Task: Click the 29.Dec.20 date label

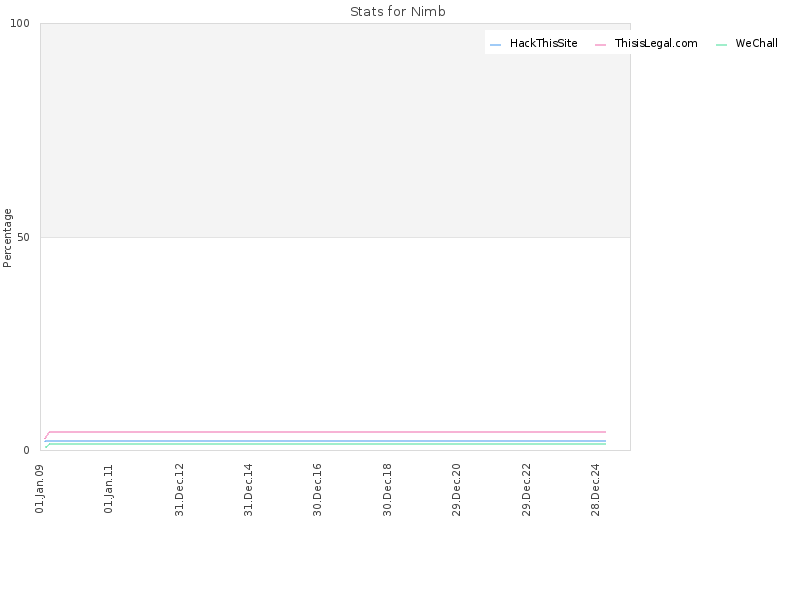Action: point(456,490)
